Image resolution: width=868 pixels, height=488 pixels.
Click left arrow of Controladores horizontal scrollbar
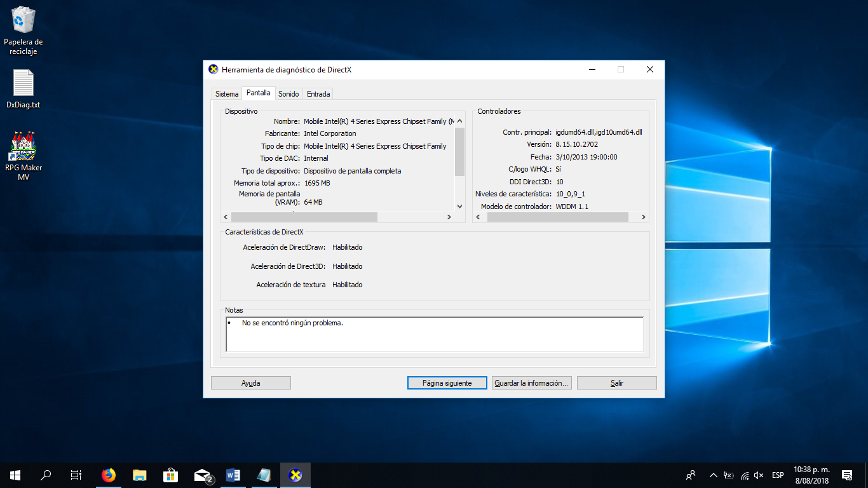tap(479, 217)
